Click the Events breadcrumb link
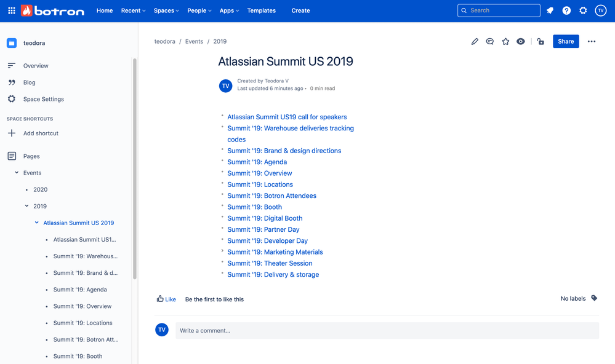 point(194,42)
